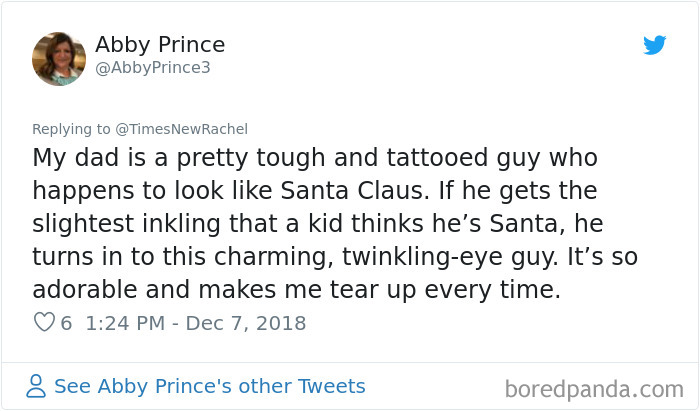Viewport: 700px width, 411px height.
Task: Like the tweet with the heart icon
Action: click(44, 323)
